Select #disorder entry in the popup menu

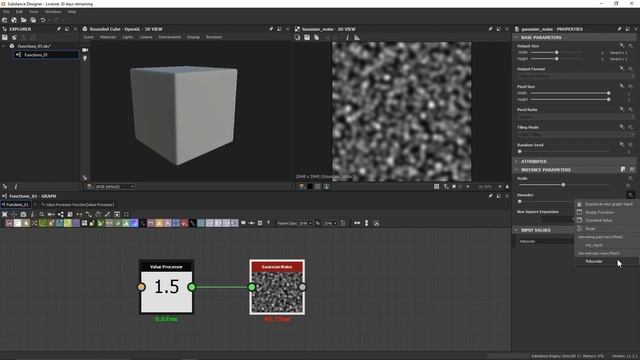coord(607,261)
